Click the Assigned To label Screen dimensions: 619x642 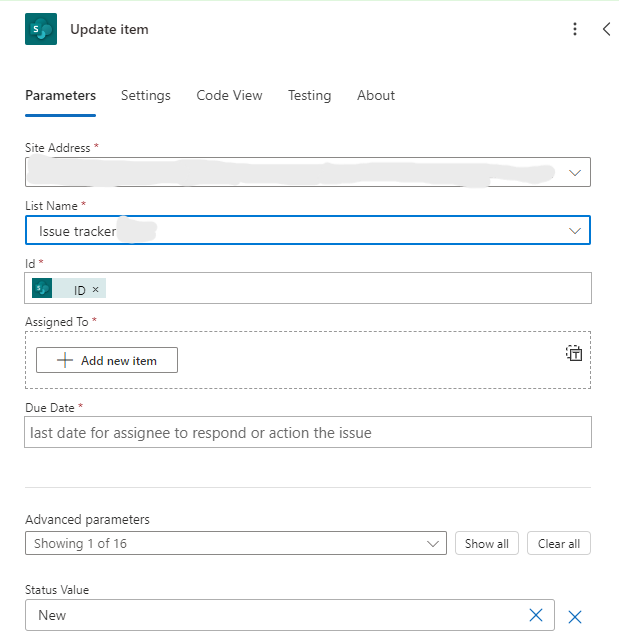(57, 322)
